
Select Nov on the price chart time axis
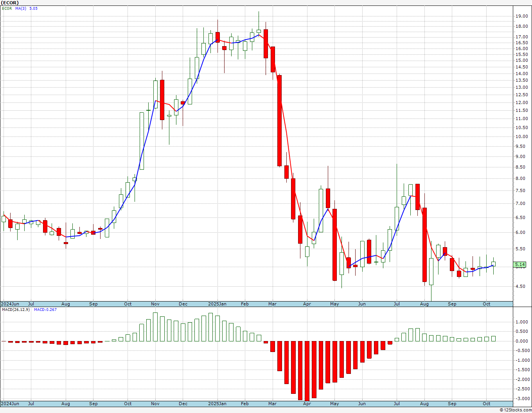pos(155,304)
